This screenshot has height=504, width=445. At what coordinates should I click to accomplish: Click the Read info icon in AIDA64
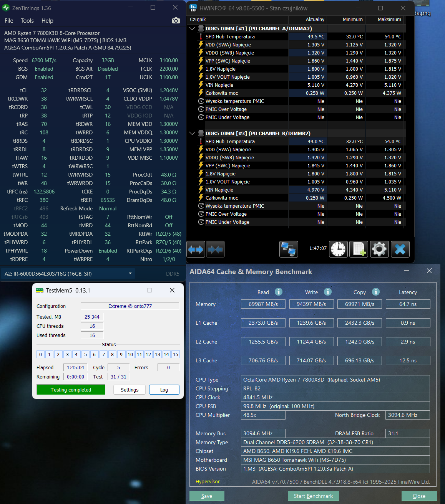click(279, 292)
